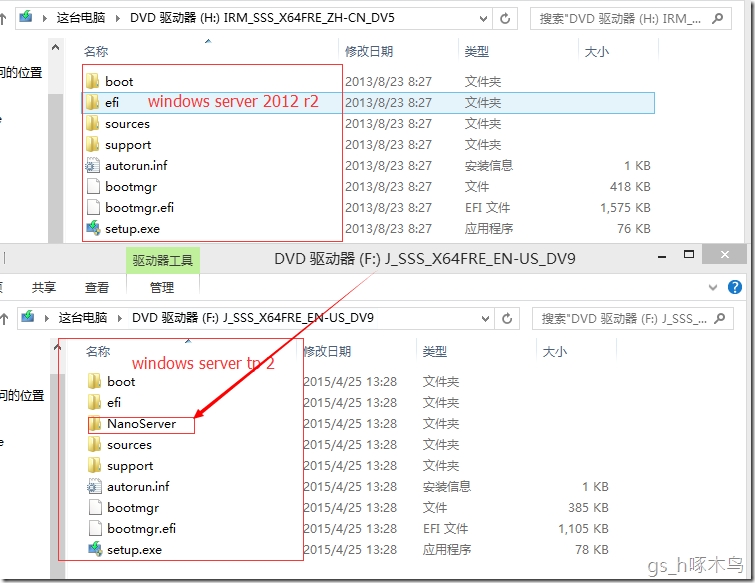This screenshot has width=755, height=583.
Task: Select bootmgr file icon in F: drive window
Action: (x=95, y=507)
